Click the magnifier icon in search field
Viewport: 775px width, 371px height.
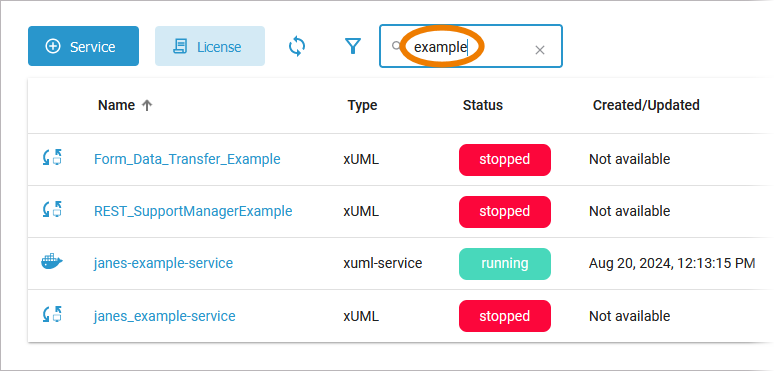point(396,46)
